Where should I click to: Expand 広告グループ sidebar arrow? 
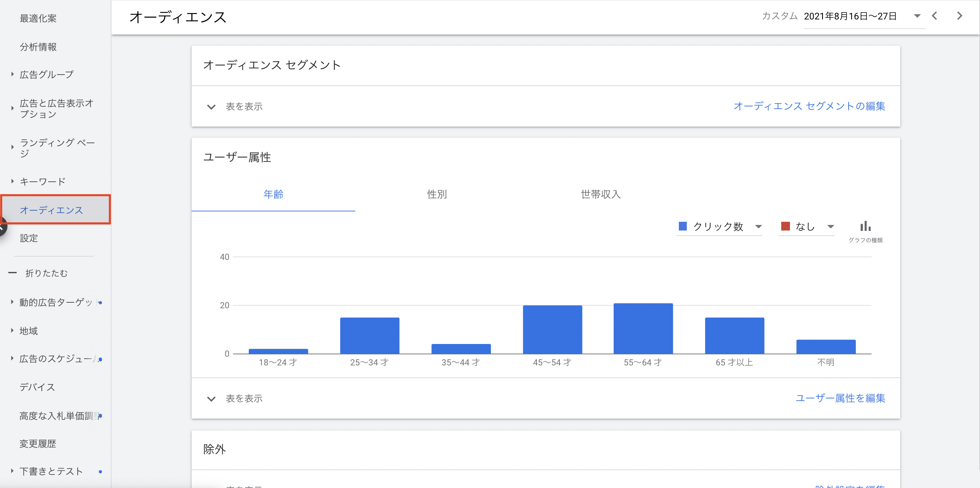click(x=12, y=74)
